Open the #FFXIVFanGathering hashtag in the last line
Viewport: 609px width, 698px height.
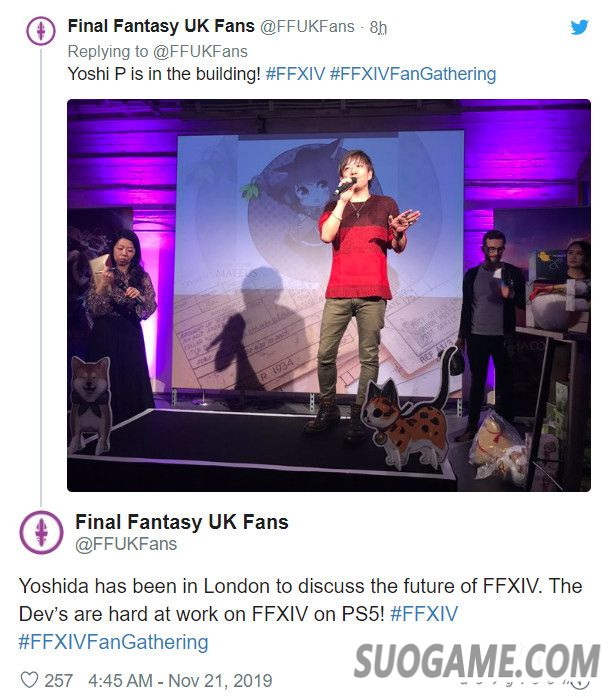tap(113, 642)
